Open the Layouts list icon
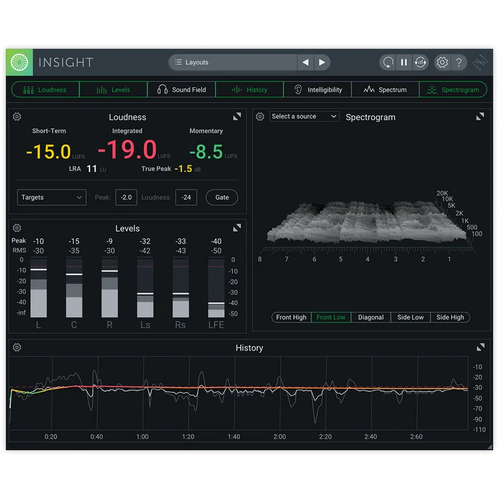The image size is (500, 500). point(178,62)
